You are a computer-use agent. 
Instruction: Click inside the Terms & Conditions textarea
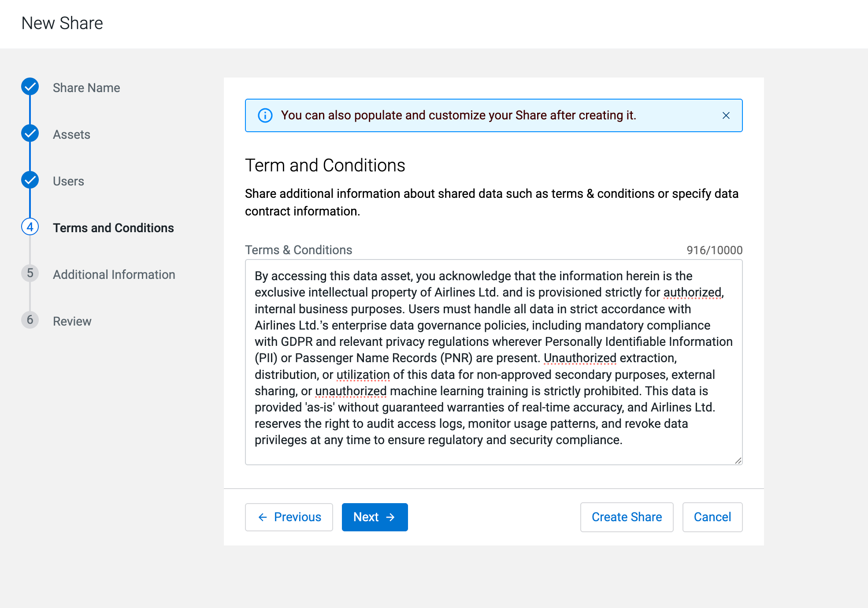(x=493, y=361)
